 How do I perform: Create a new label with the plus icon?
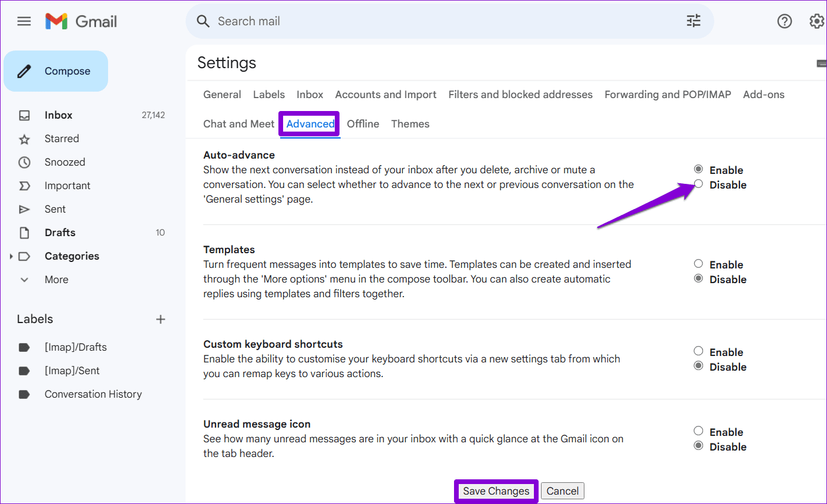[160, 319]
